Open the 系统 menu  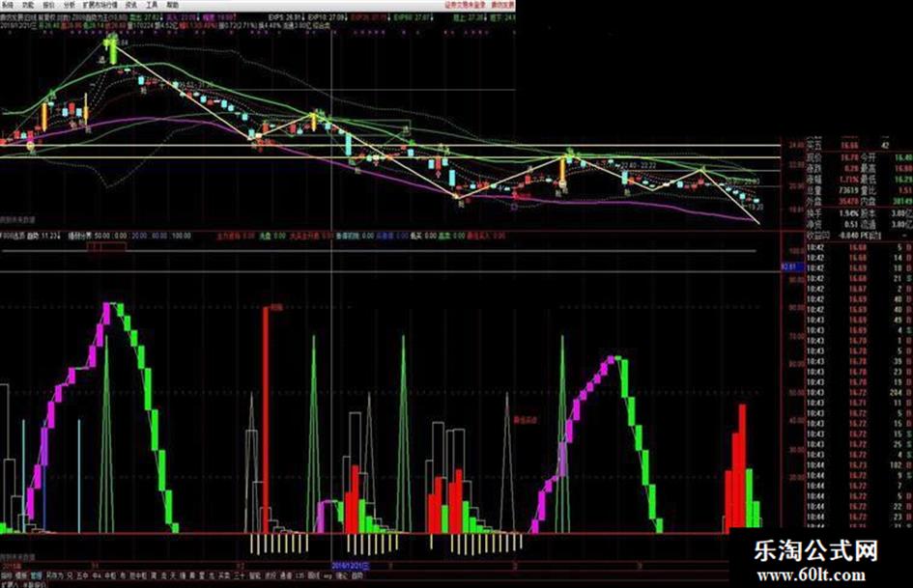7,5
